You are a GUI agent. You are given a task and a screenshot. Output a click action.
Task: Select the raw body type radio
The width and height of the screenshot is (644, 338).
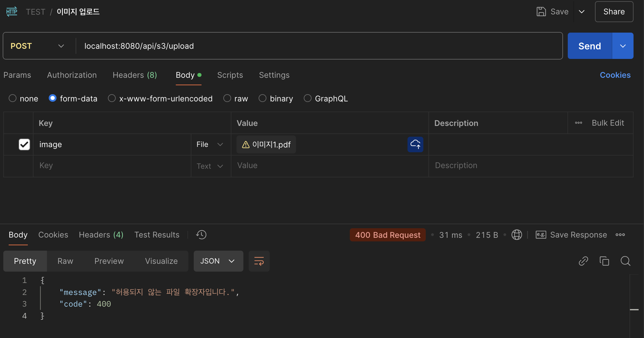tap(227, 98)
